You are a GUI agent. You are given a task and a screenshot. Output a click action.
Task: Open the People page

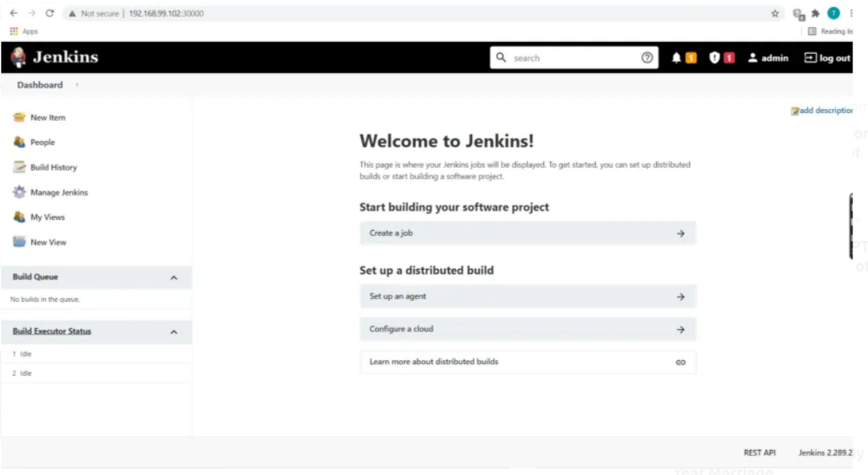43,142
